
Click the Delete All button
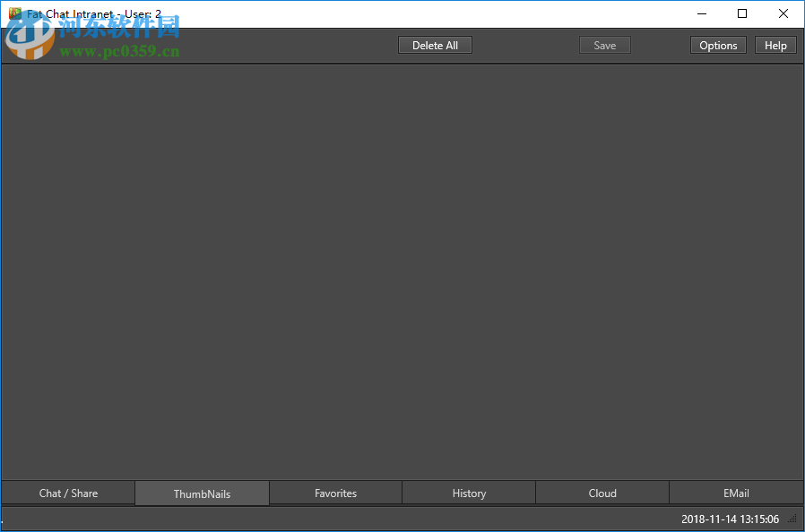(x=435, y=45)
